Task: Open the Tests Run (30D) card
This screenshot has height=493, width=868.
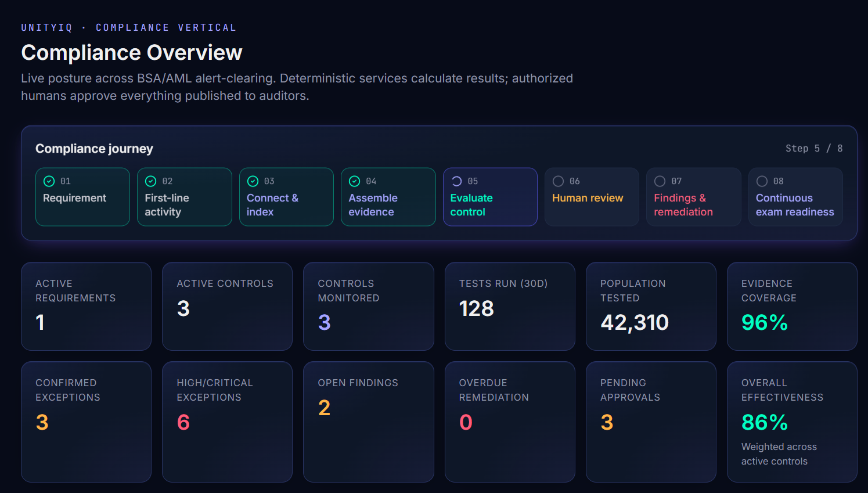Action: click(x=510, y=306)
